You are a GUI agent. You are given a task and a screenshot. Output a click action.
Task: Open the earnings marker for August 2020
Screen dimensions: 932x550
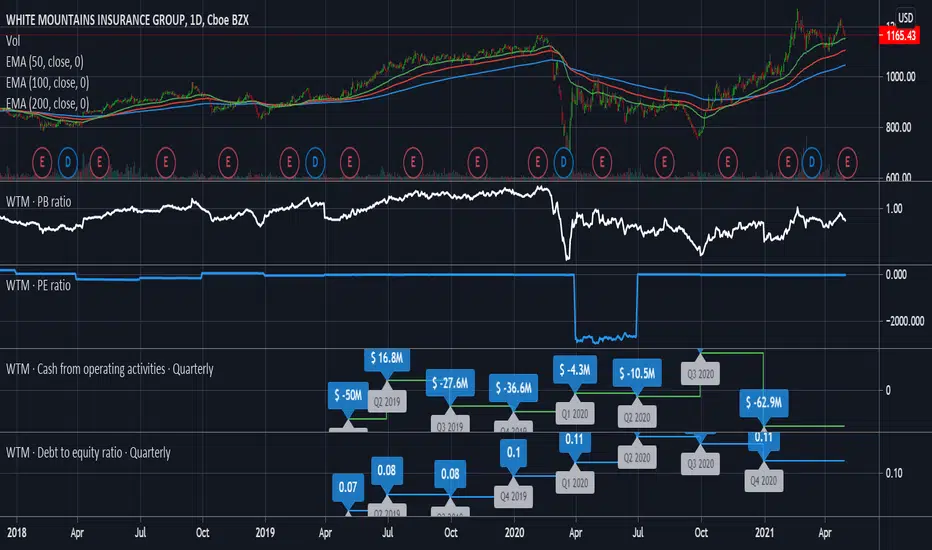click(665, 162)
